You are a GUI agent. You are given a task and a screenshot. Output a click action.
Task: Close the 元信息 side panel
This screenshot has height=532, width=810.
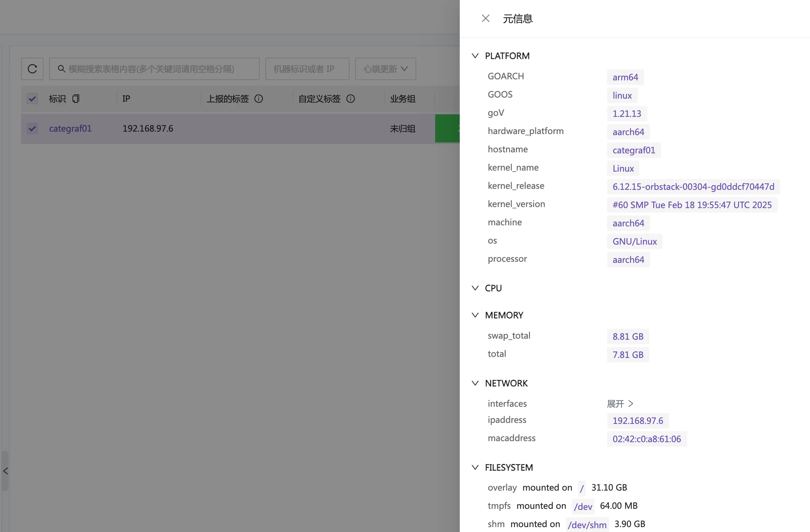(x=485, y=18)
